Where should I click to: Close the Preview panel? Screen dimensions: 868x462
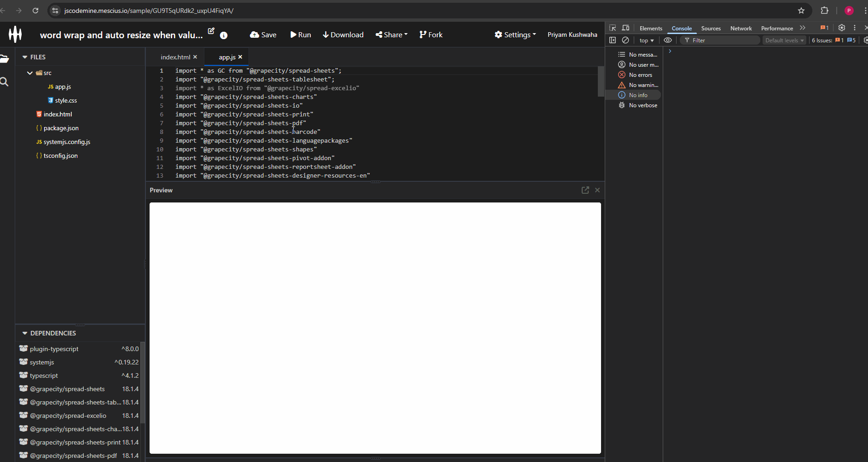[x=597, y=190]
